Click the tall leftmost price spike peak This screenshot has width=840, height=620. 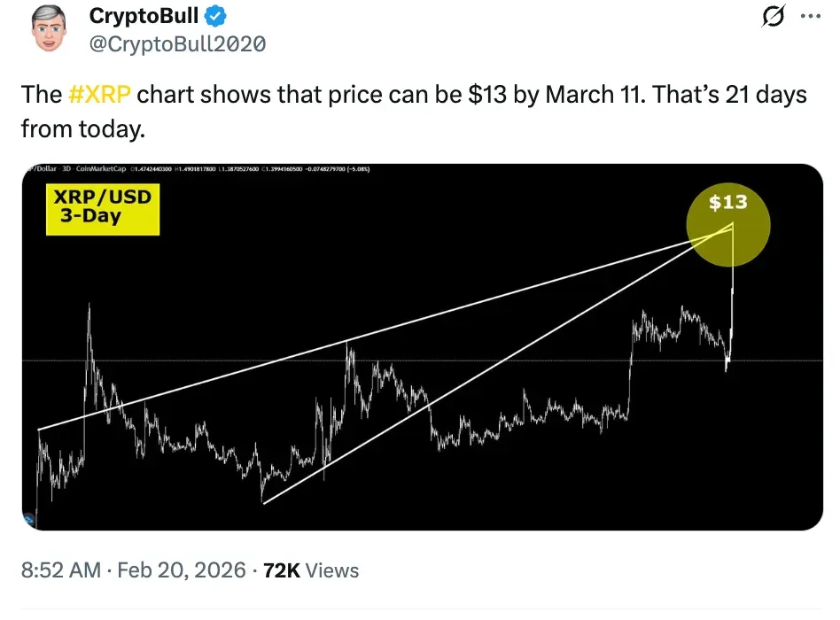(x=89, y=306)
